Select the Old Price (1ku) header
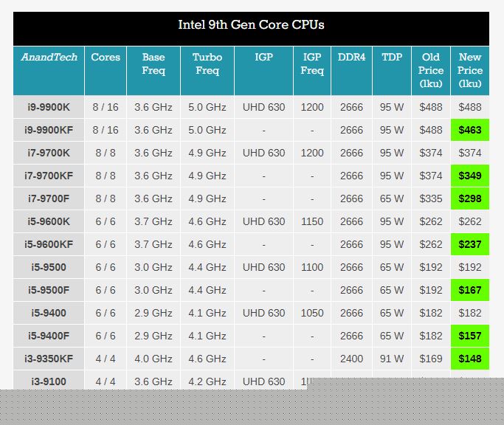The image size is (504, 425). click(431, 70)
